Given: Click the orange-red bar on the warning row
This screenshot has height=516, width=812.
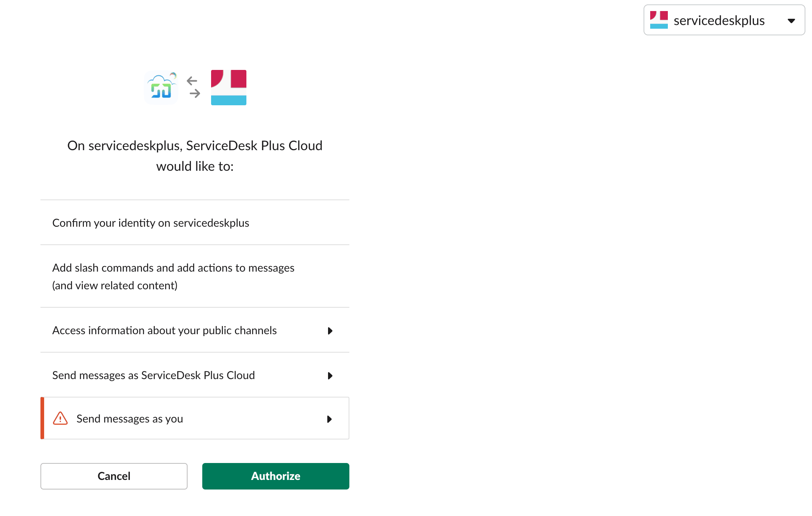Looking at the screenshot, I should 42,418.
